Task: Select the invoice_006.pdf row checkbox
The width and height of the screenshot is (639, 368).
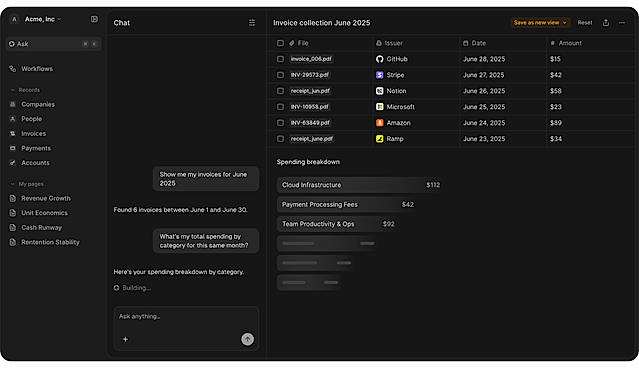Action: pyautogui.click(x=280, y=59)
